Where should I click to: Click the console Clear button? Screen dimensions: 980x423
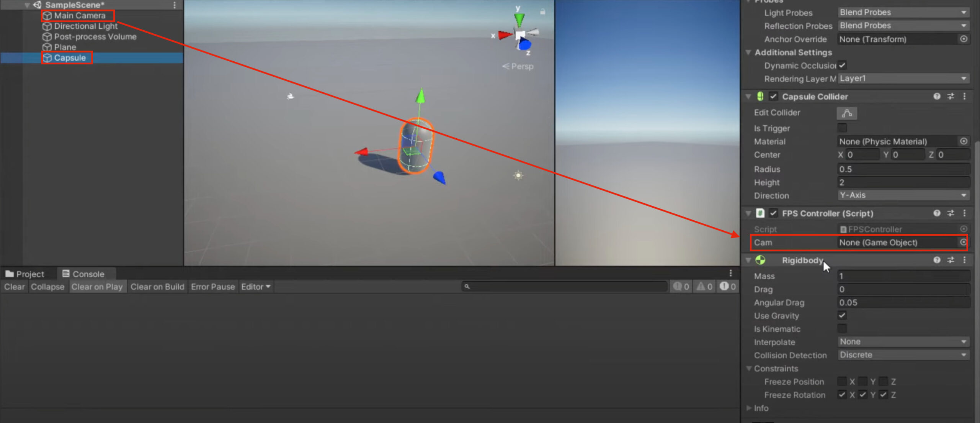pos(15,287)
